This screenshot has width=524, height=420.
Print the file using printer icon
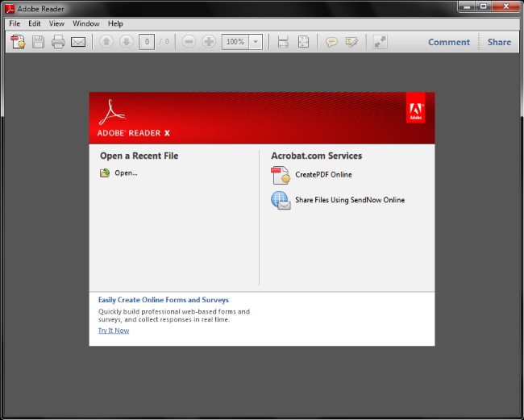coord(58,42)
